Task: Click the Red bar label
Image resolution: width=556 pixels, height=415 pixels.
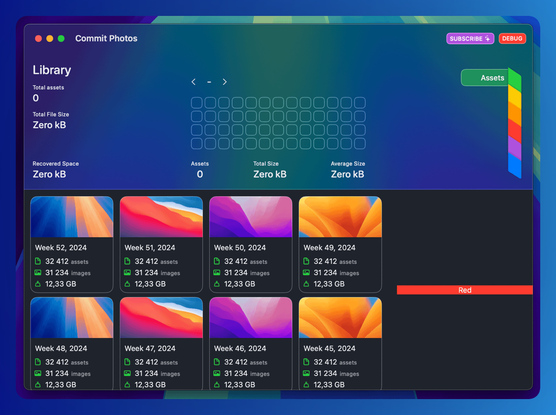Action: point(465,290)
